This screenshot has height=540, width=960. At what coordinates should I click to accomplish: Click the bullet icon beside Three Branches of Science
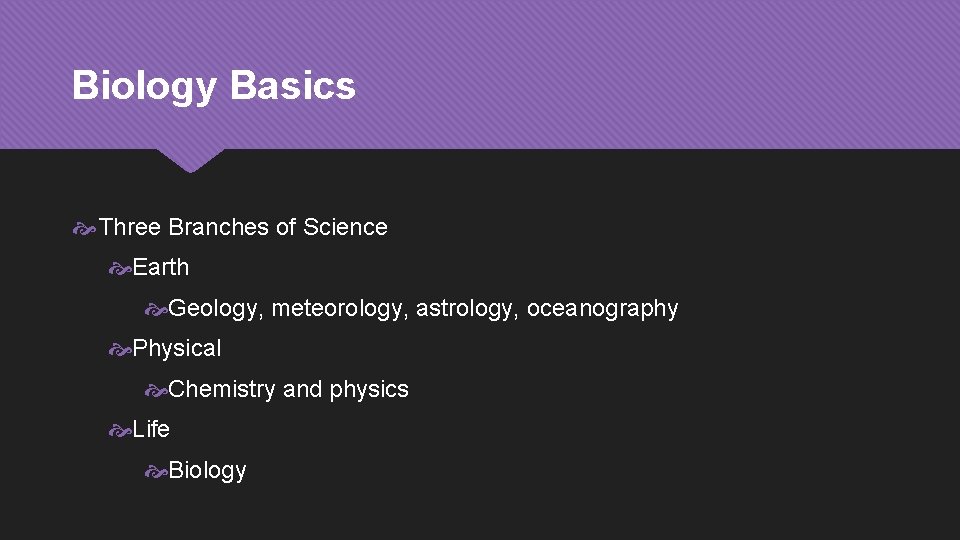[85, 229]
